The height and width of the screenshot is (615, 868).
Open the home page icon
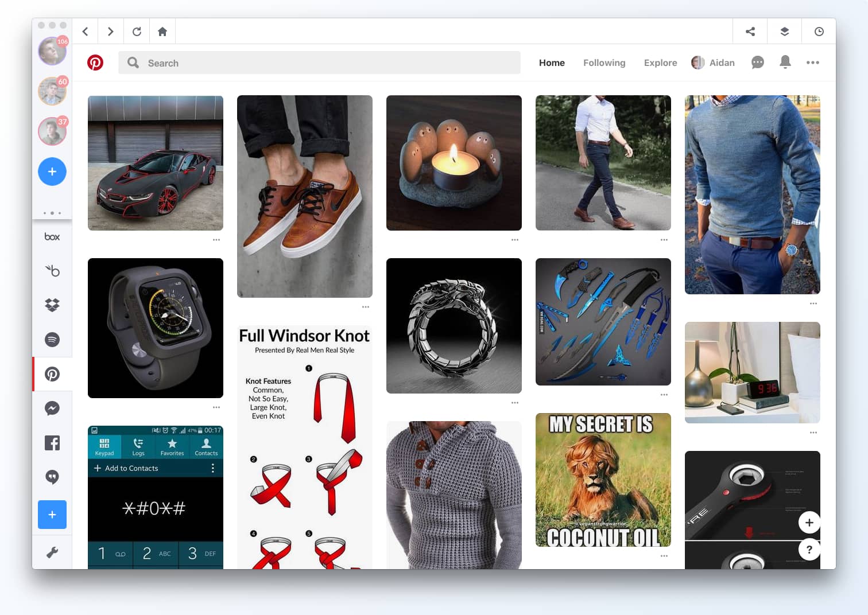[x=162, y=32]
